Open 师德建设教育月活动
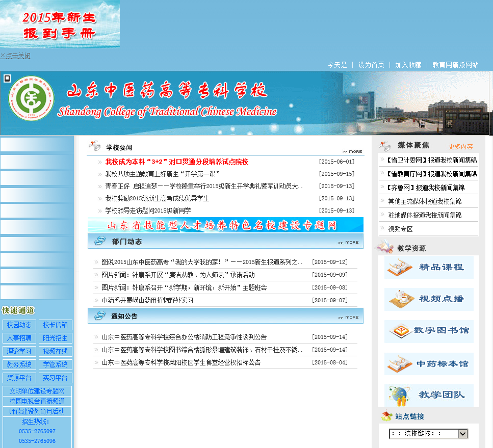Screen dimensions: 493x448 (37, 411)
